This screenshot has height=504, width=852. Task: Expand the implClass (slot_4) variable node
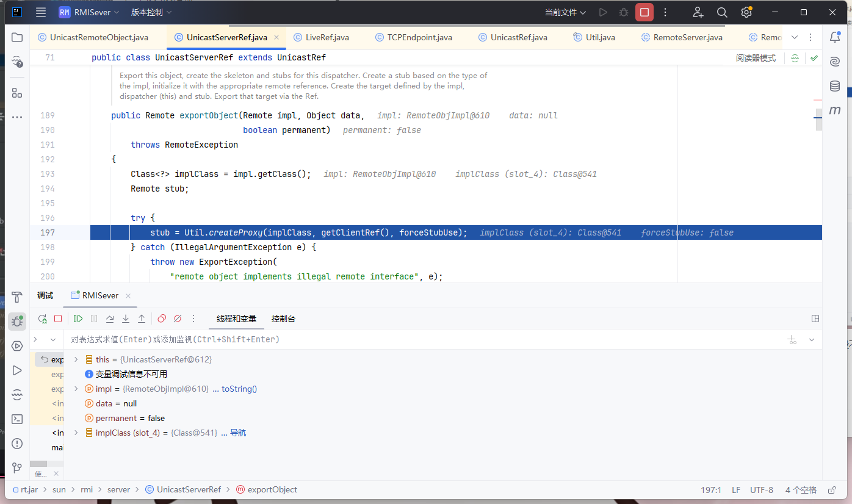click(x=76, y=433)
